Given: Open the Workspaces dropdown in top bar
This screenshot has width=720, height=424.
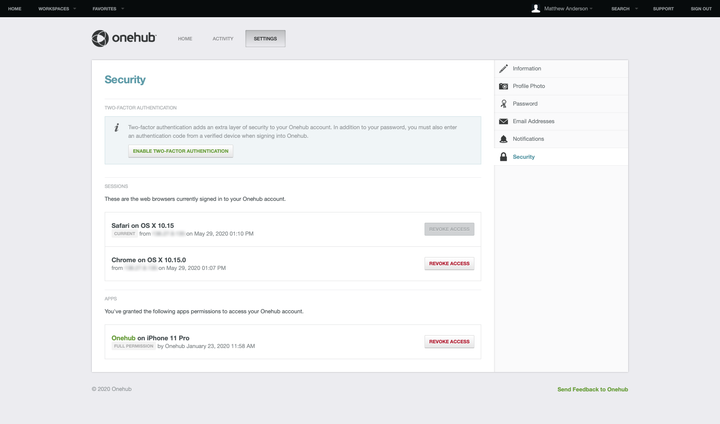Looking at the screenshot, I should 57,9.
